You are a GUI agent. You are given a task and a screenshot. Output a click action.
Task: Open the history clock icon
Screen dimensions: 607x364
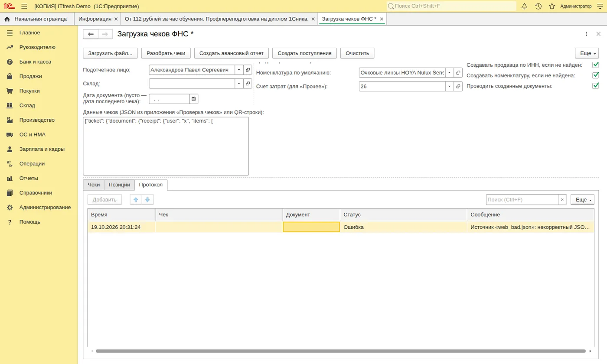[538, 6]
